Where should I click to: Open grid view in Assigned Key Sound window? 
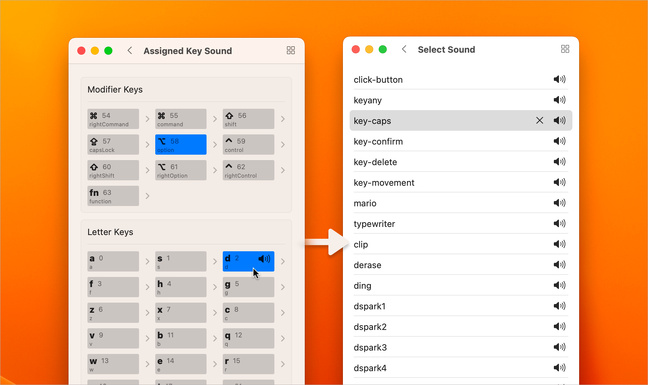291,50
